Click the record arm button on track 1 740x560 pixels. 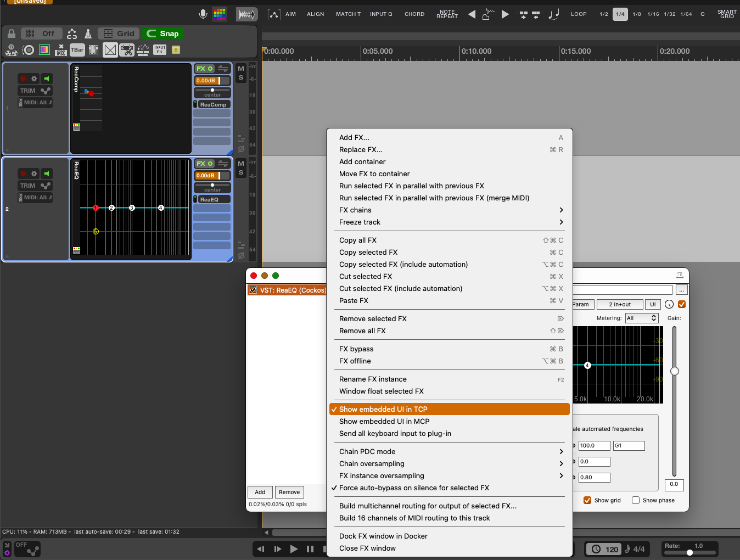(x=23, y=79)
